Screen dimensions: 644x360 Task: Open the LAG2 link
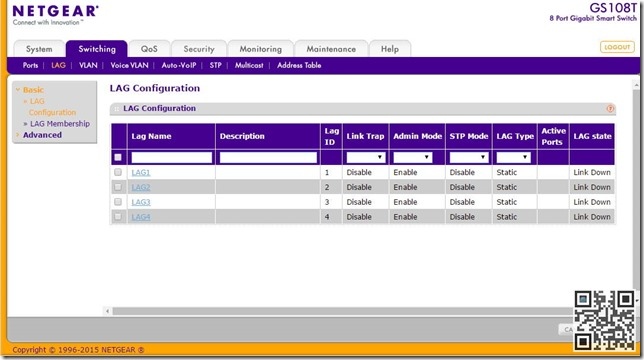click(140, 187)
